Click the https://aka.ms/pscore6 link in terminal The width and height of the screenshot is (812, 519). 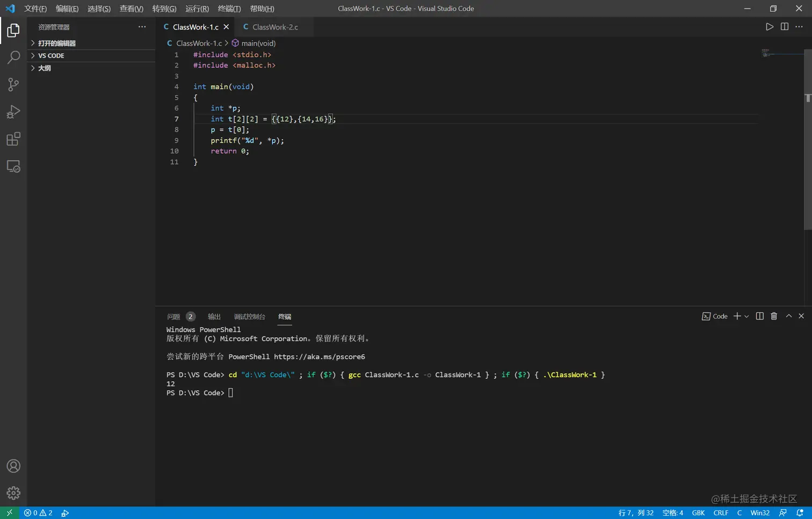(320, 357)
